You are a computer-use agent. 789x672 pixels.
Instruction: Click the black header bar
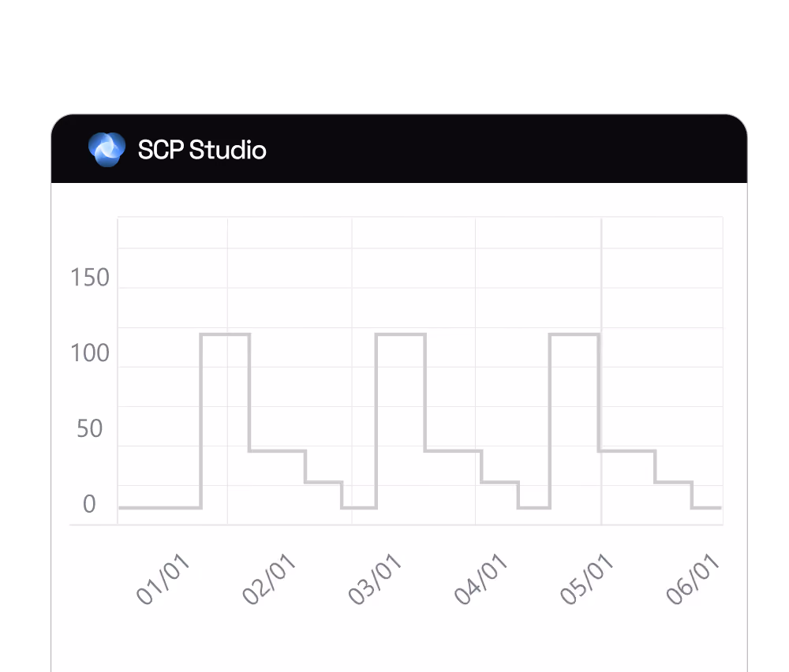pos(399,149)
